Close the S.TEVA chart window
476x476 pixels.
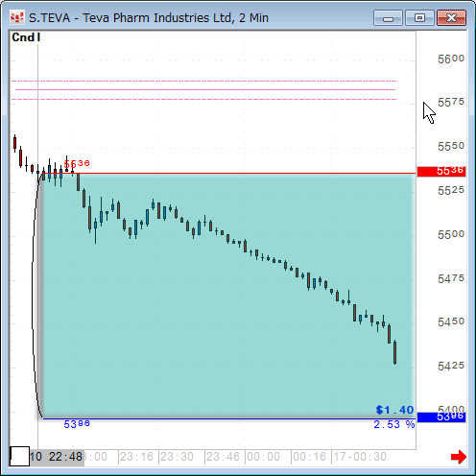(451, 18)
